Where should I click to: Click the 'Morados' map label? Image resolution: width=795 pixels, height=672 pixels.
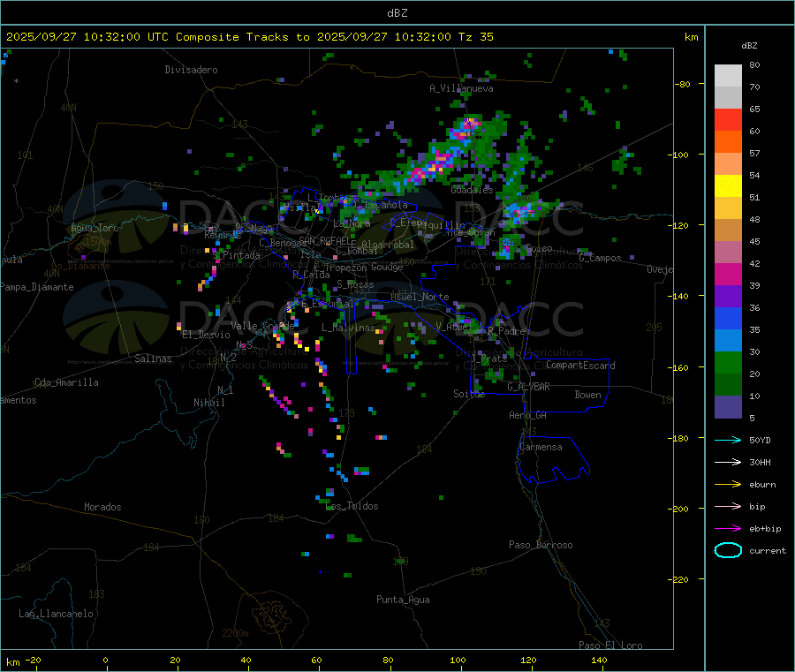click(103, 507)
